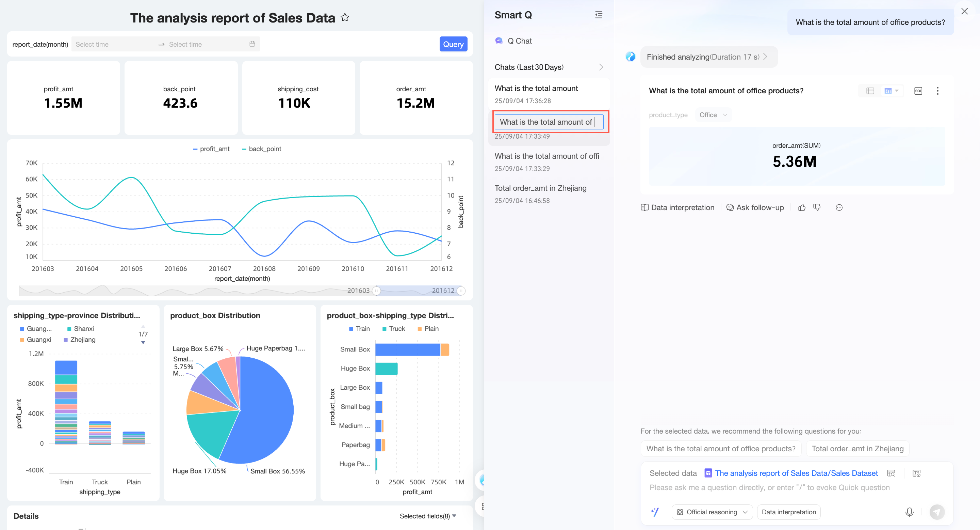Open the three-dot more options menu
The width and height of the screenshot is (980, 530).
937,91
